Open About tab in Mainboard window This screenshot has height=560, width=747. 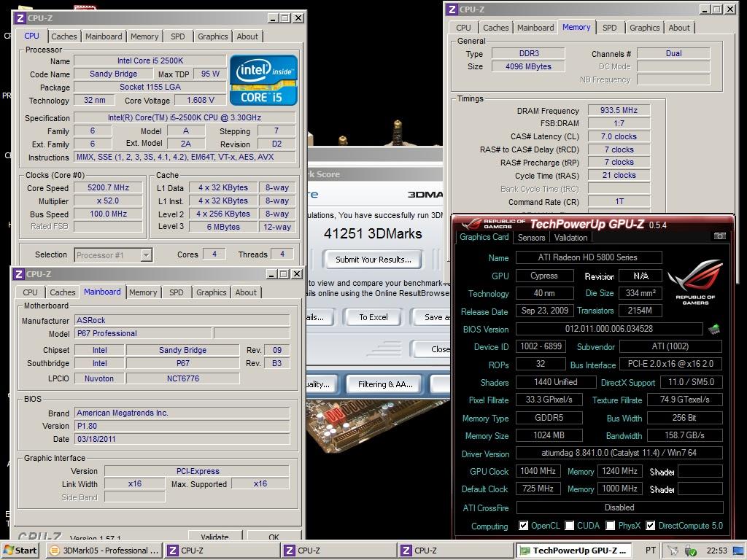point(246,293)
